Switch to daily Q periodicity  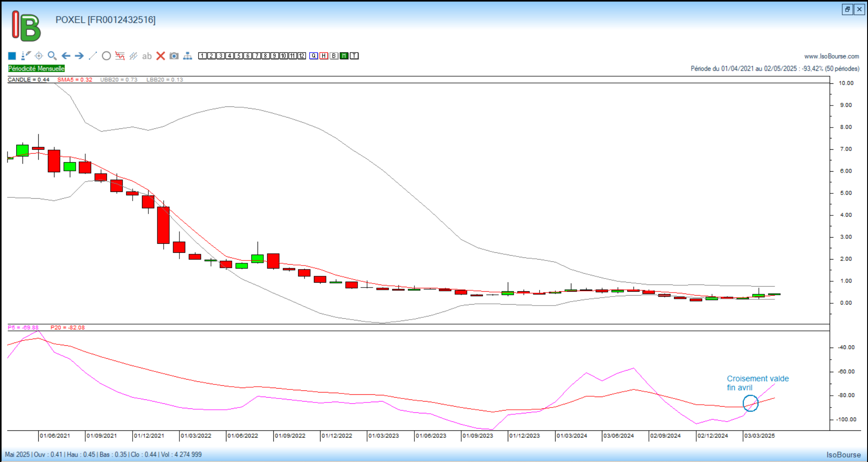[314, 56]
